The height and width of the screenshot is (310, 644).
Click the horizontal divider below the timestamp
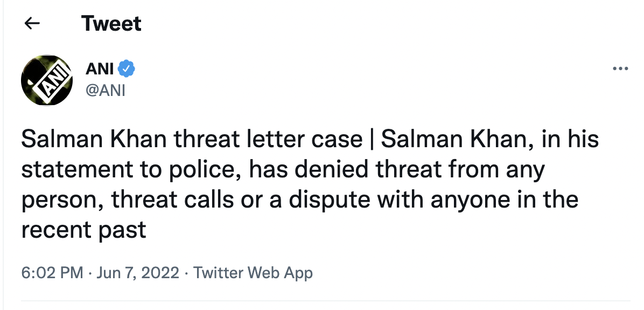tap(326, 300)
